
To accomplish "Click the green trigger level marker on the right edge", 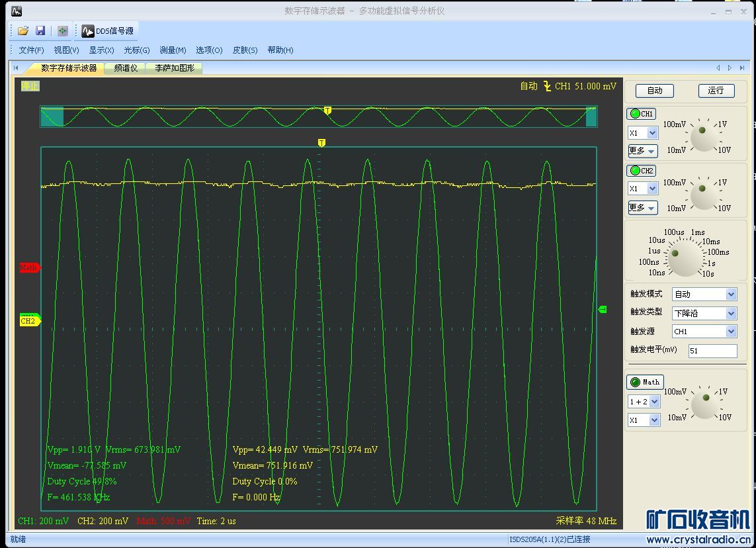I will (x=602, y=309).
